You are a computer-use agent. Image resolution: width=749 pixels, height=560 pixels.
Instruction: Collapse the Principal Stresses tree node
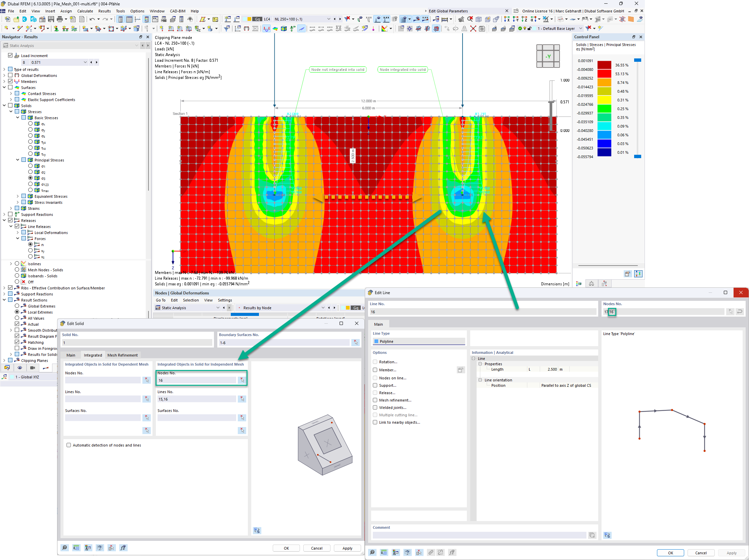tap(17, 160)
